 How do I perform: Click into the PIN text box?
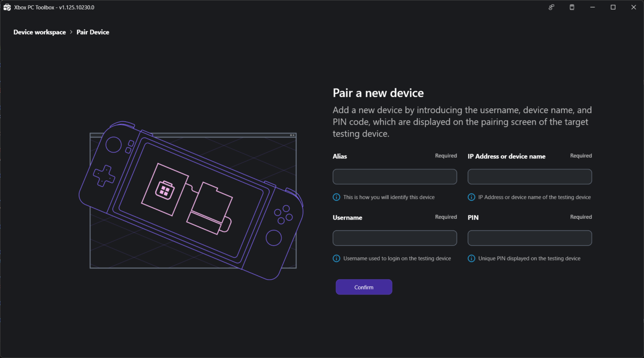[x=530, y=238]
